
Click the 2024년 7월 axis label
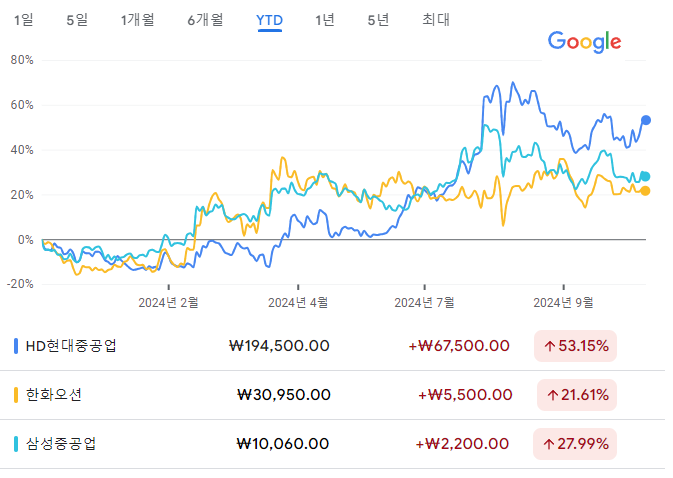(424, 303)
